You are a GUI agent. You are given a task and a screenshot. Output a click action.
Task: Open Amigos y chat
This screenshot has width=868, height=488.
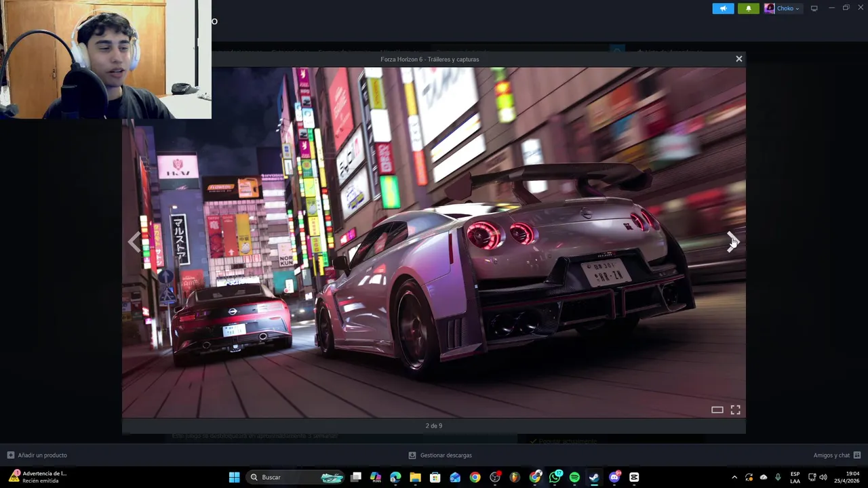point(831,455)
